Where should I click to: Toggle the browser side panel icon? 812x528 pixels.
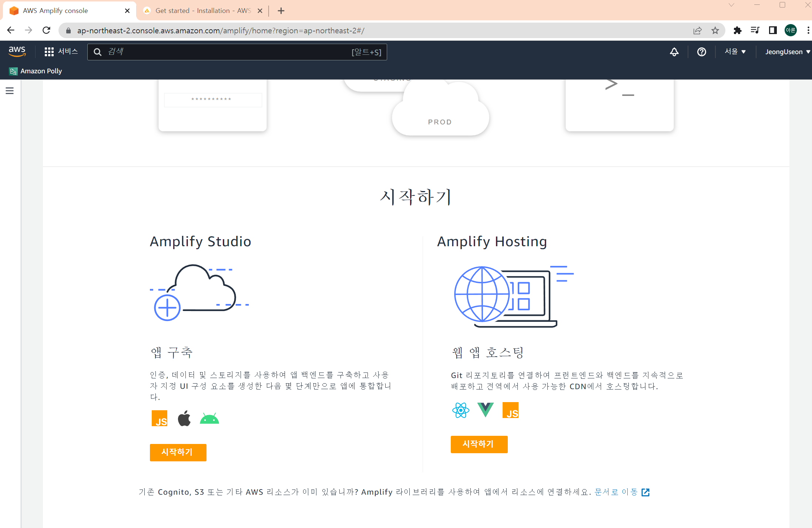[773, 30]
